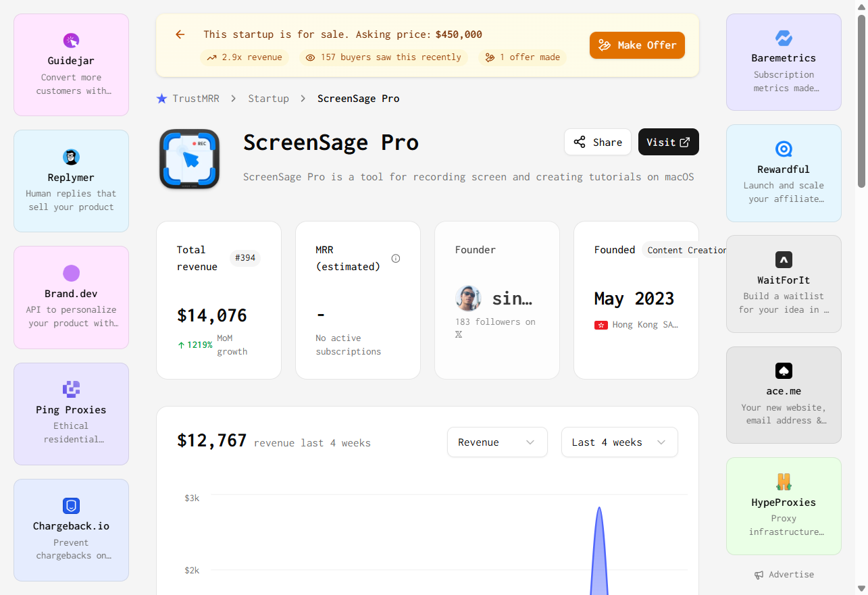Click the MRR estimated info icon
The image size is (868, 595).
pos(396,258)
